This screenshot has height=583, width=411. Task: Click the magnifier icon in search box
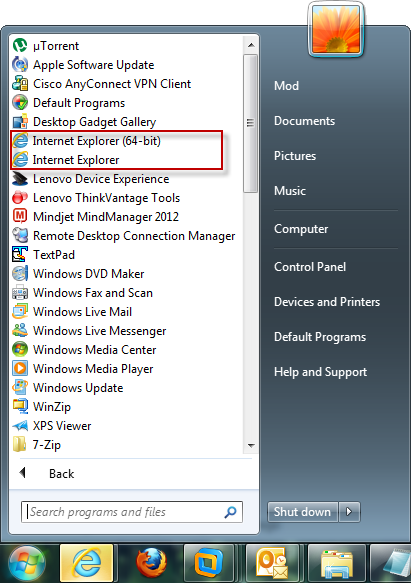pos(230,512)
